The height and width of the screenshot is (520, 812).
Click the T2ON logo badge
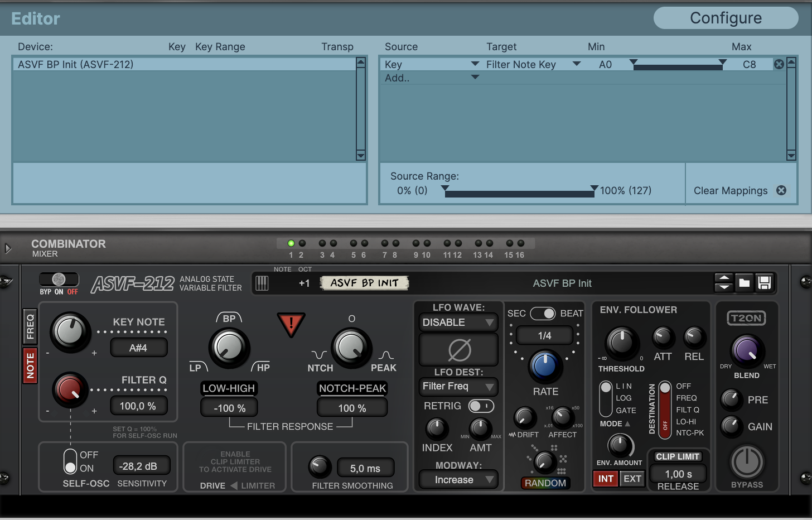[747, 318]
